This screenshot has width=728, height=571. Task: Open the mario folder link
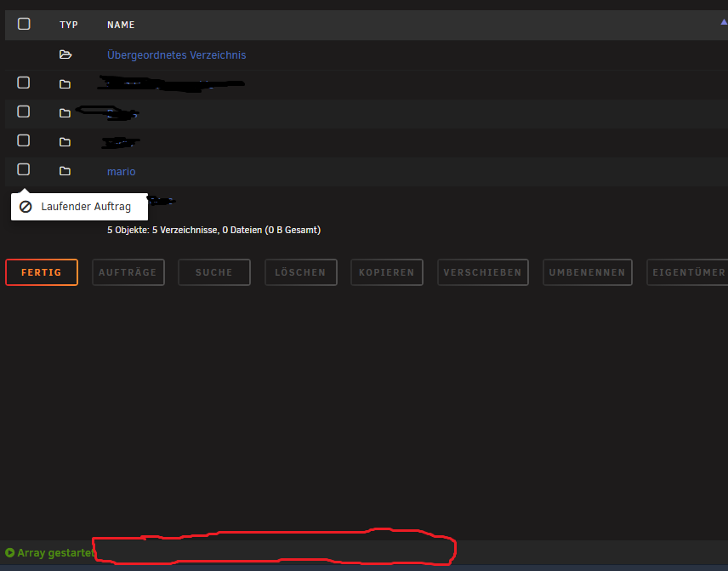point(121,171)
